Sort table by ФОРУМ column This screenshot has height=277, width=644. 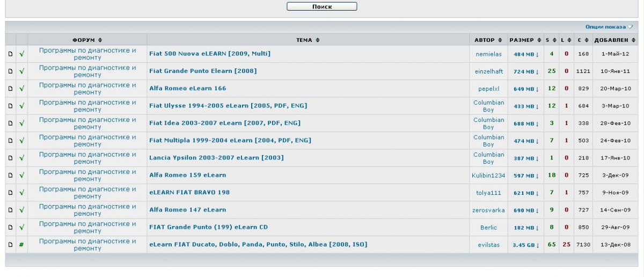coord(87,40)
